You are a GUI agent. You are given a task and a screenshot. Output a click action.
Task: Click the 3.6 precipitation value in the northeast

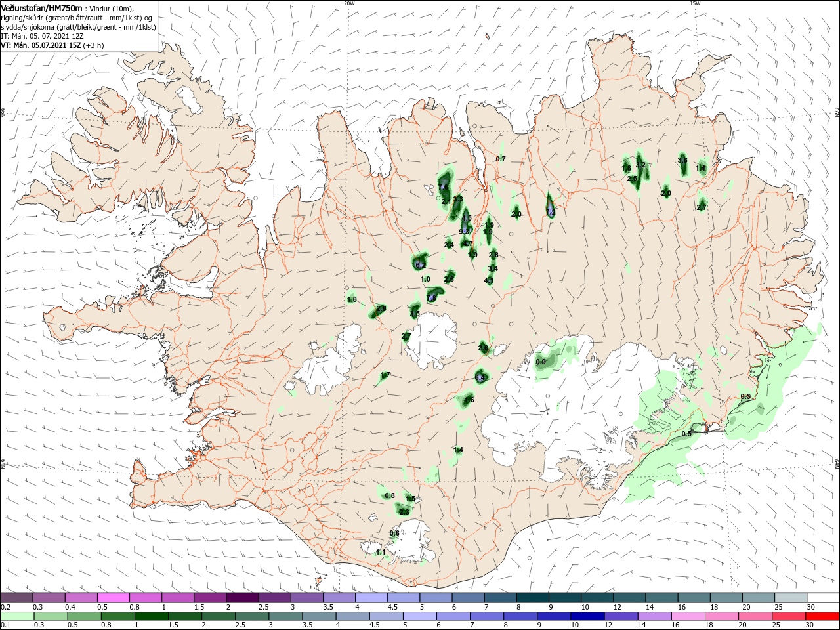682,160
